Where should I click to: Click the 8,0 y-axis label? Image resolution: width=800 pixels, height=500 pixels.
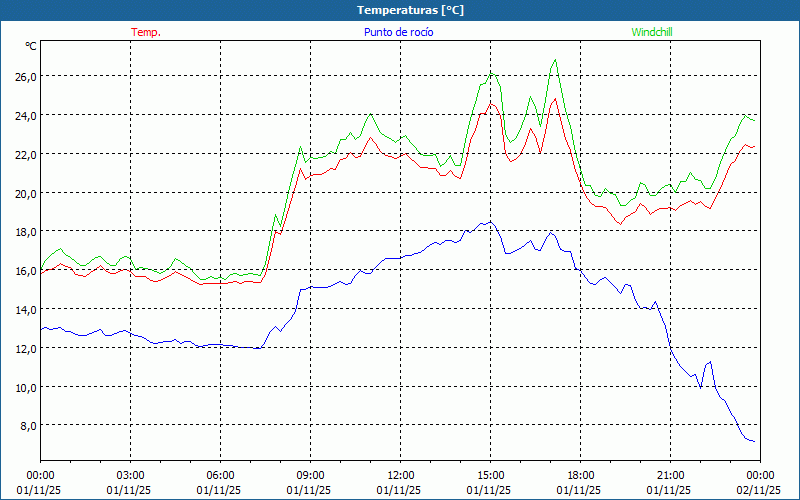[x=27, y=426]
